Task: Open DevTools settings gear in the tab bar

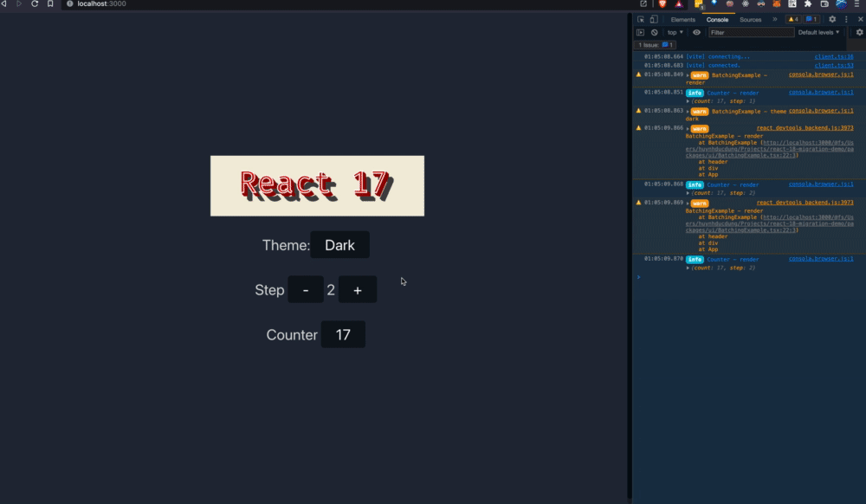Action: tap(832, 19)
